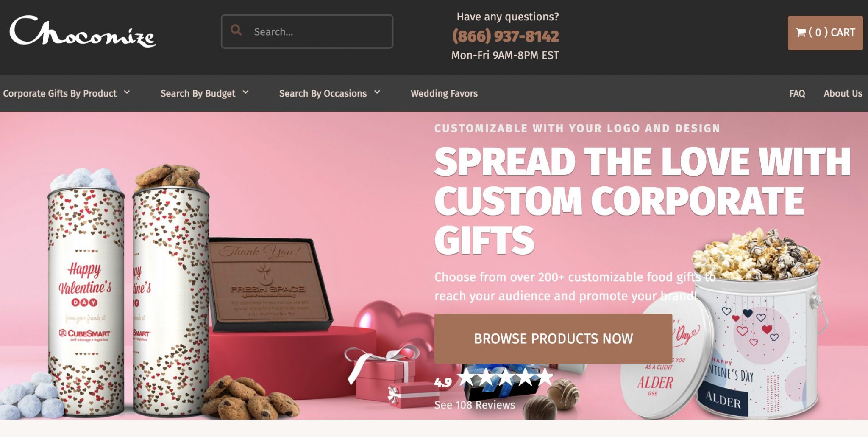Screen dimensions: 868x437
Task: Focus the Search input field
Action: pyautogui.click(x=307, y=31)
